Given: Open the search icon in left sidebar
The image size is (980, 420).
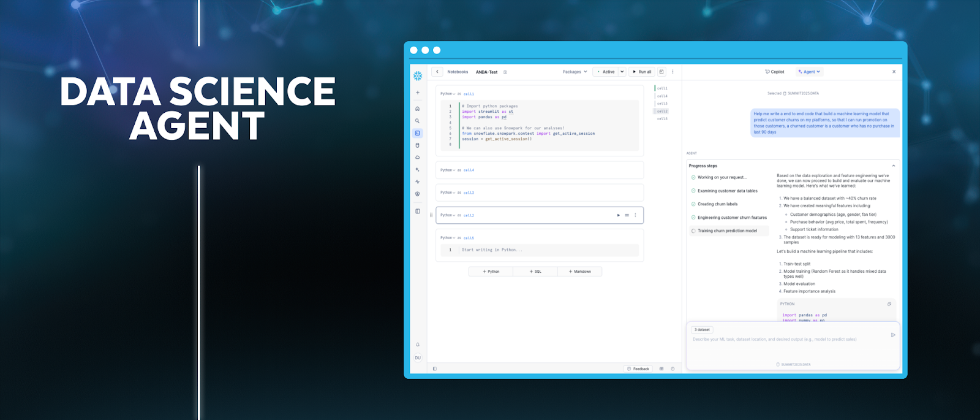Looking at the screenshot, I should [418, 121].
